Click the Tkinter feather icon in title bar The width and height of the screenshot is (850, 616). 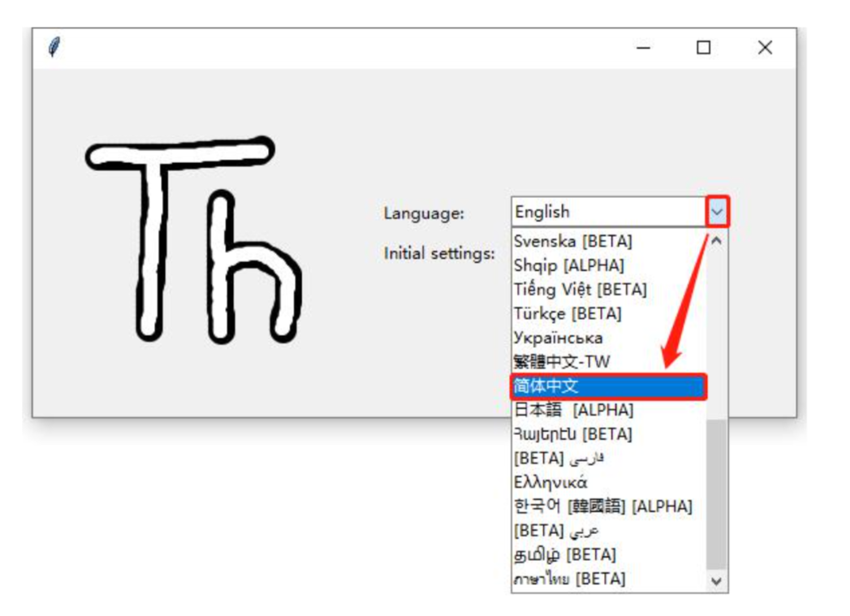(x=54, y=48)
